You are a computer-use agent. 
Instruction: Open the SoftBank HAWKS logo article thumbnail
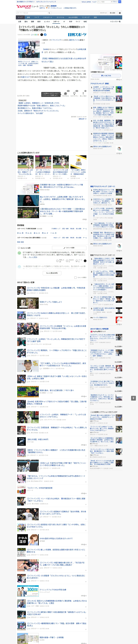(x=78, y=162)
